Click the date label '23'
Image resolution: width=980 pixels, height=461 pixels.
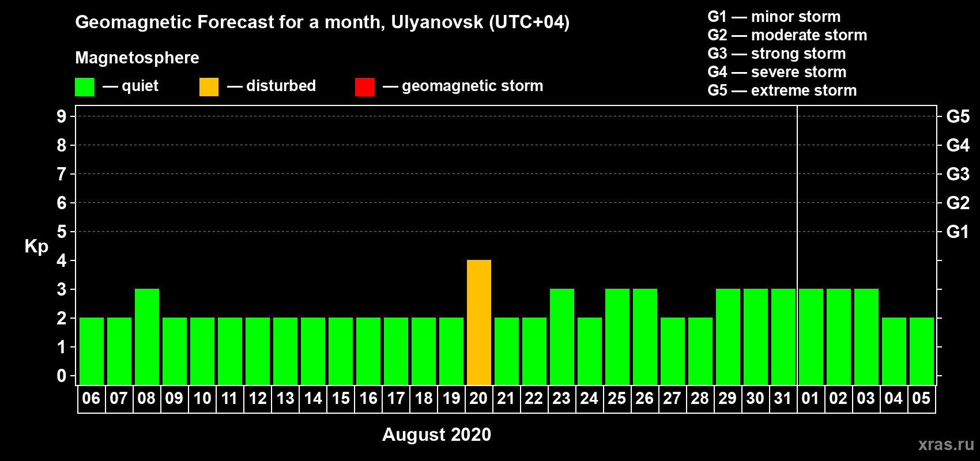point(561,398)
